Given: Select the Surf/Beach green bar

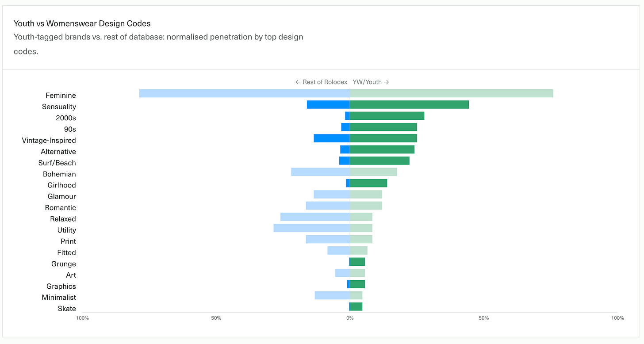Looking at the screenshot, I should coord(380,161).
